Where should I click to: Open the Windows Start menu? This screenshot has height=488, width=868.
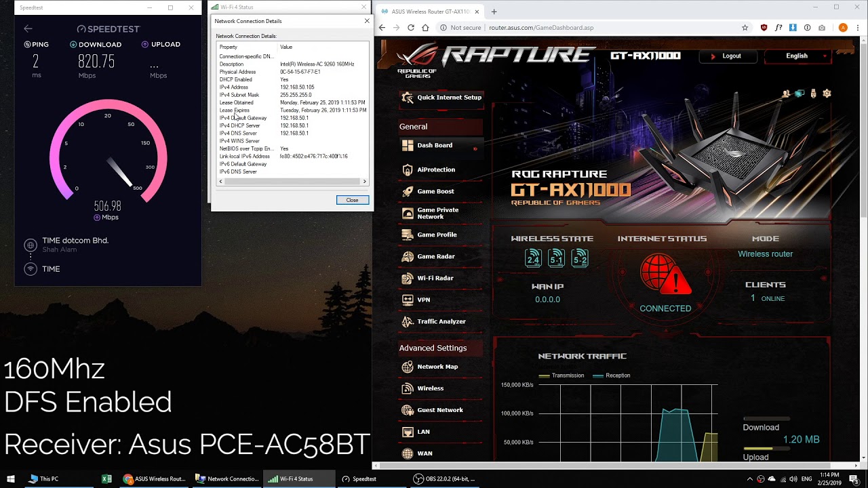pyautogui.click(x=12, y=479)
